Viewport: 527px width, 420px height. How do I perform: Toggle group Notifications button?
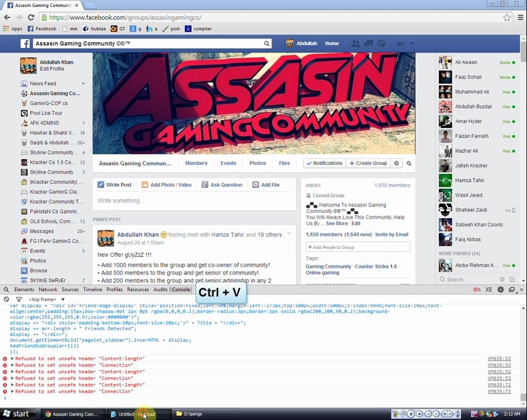click(324, 163)
